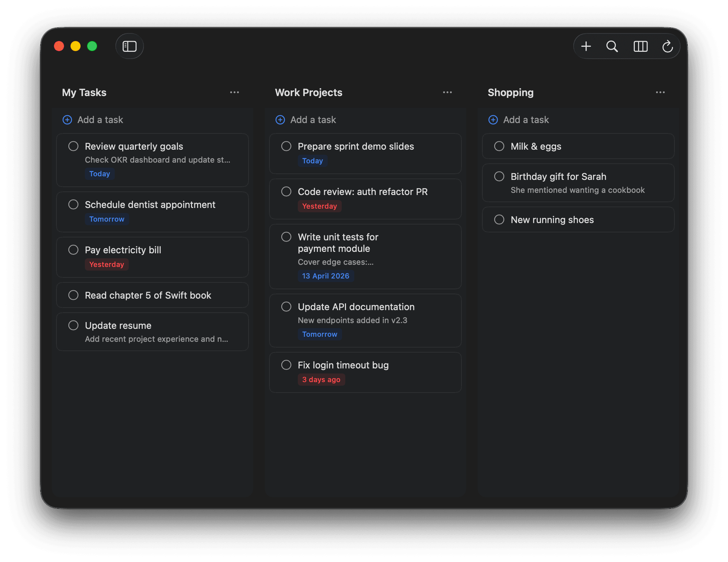Switch view using columns layout icon
728x562 pixels.
[x=640, y=46]
